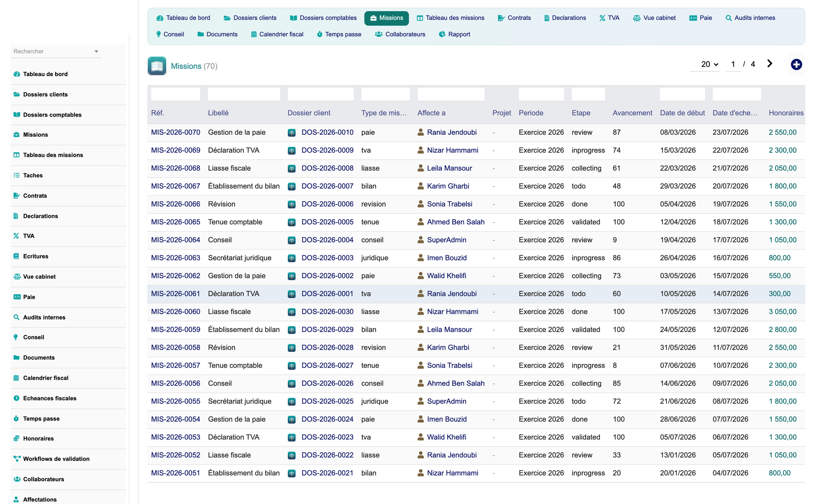Click the blue plus add mission icon
The image size is (814, 504).
[x=796, y=64]
